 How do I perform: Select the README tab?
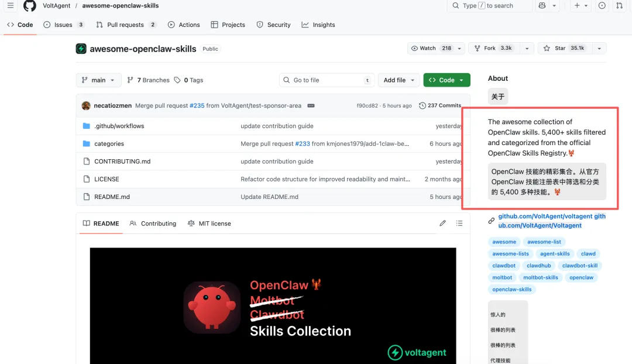point(101,224)
